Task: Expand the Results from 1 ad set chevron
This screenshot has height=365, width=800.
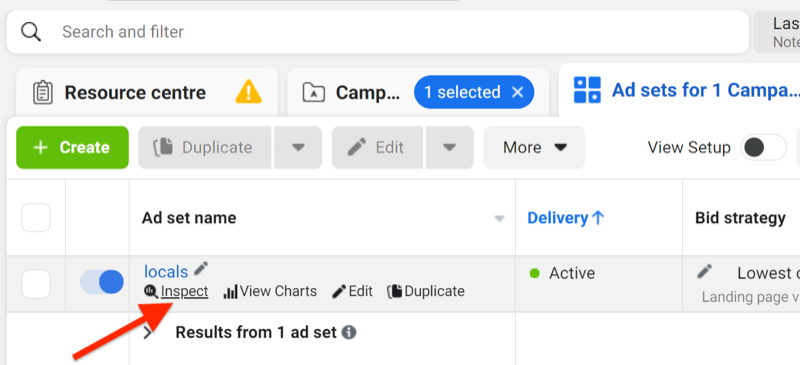Action: [x=147, y=333]
